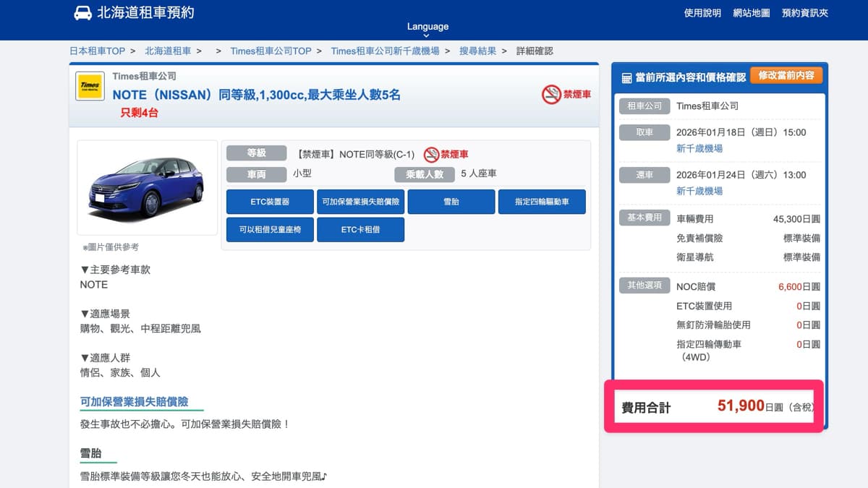Click the 無釘防滑輪胎使用 option row

(748, 325)
